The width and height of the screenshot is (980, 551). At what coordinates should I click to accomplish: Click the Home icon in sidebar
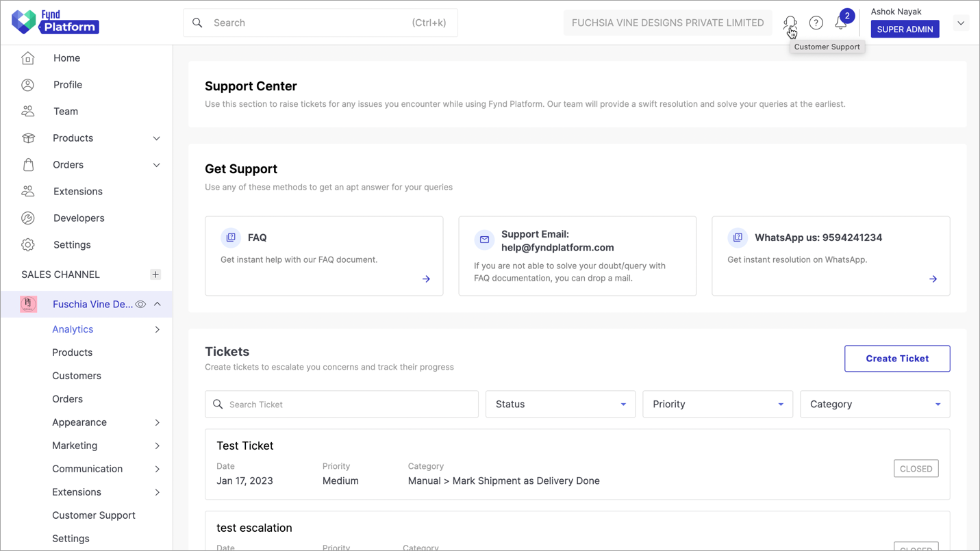pyautogui.click(x=28, y=58)
